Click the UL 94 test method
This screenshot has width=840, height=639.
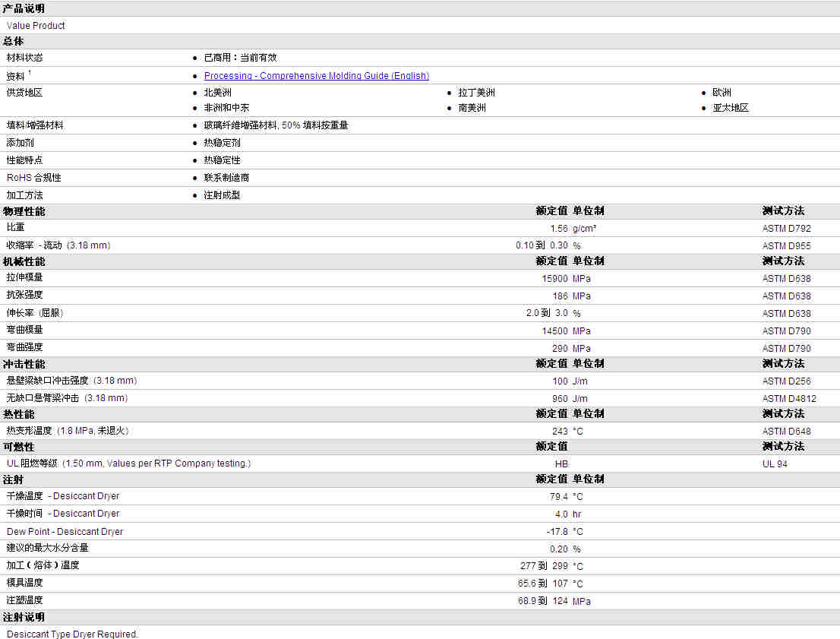coord(775,463)
